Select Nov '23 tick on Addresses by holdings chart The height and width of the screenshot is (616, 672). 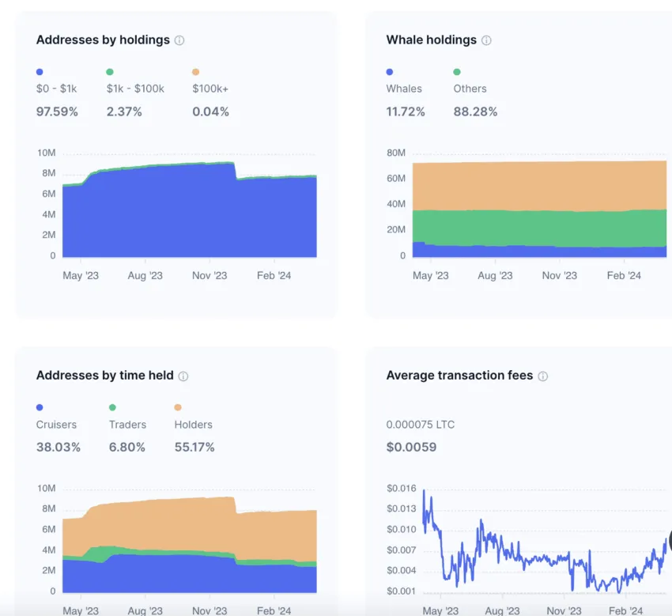pyautogui.click(x=210, y=276)
